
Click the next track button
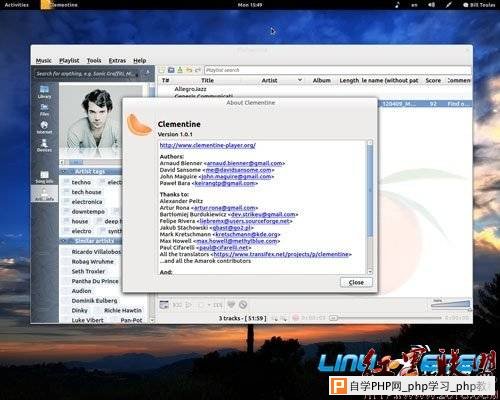click(x=218, y=305)
